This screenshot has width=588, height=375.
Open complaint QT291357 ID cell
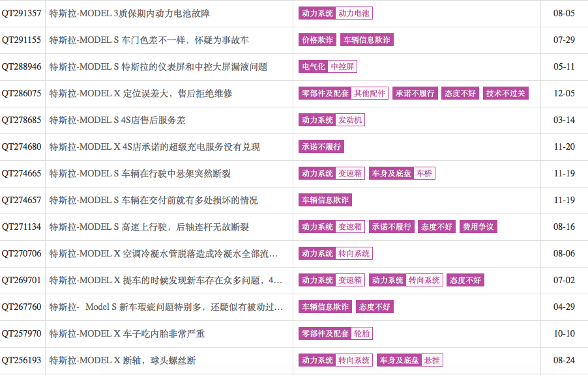[x=22, y=14]
